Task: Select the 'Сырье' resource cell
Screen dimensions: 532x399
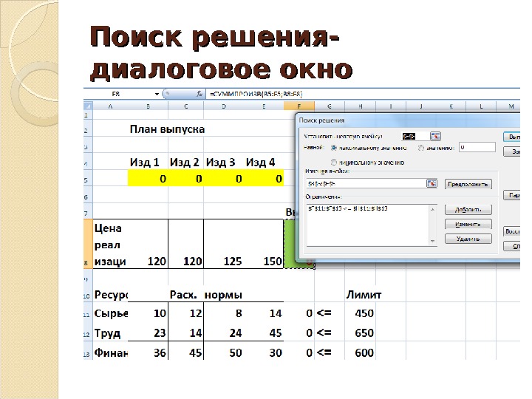Action: [x=111, y=313]
